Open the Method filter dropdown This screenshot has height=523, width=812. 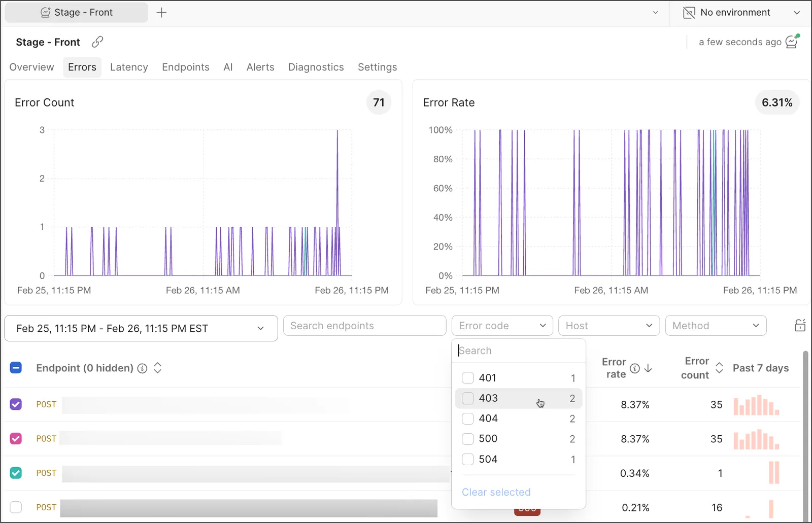coord(716,326)
